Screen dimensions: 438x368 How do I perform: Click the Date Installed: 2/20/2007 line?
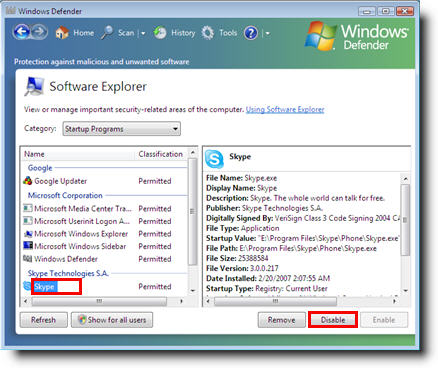point(268,278)
